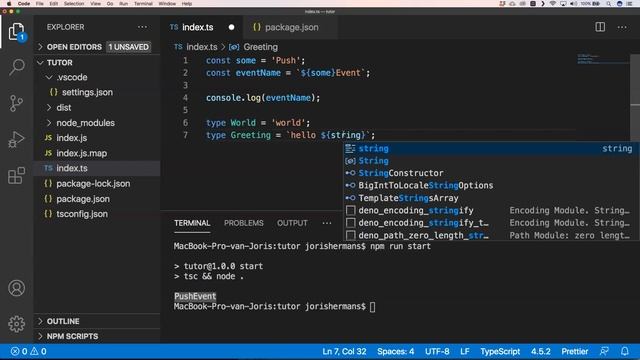The image size is (640, 360).
Task: Click TypeScript language mode in status bar
Action: click(x=500, y=351)
